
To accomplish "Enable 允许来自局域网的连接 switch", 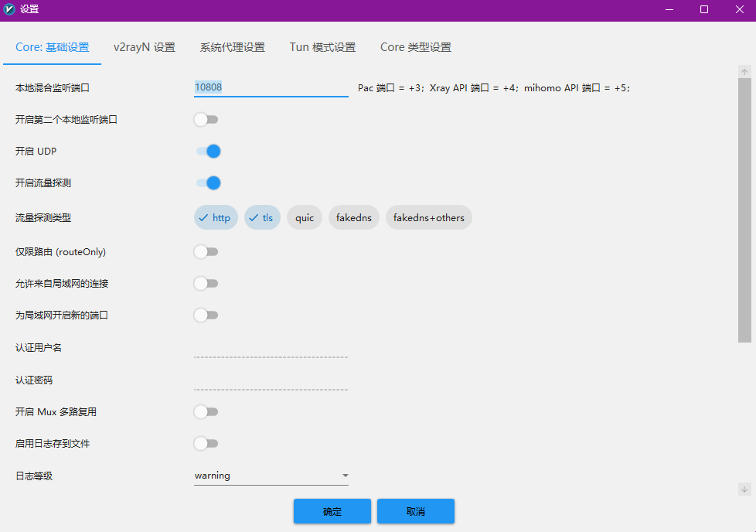I will click(x=206, y=284).
